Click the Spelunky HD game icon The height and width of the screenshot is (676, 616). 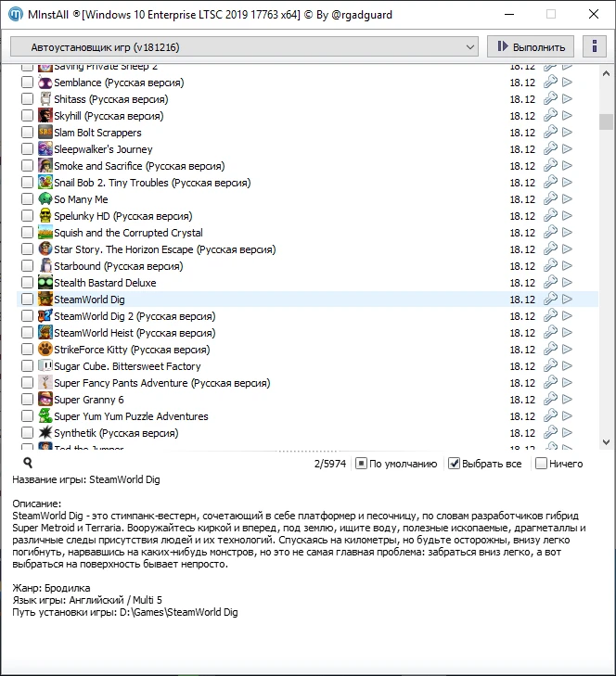[45, 216]
